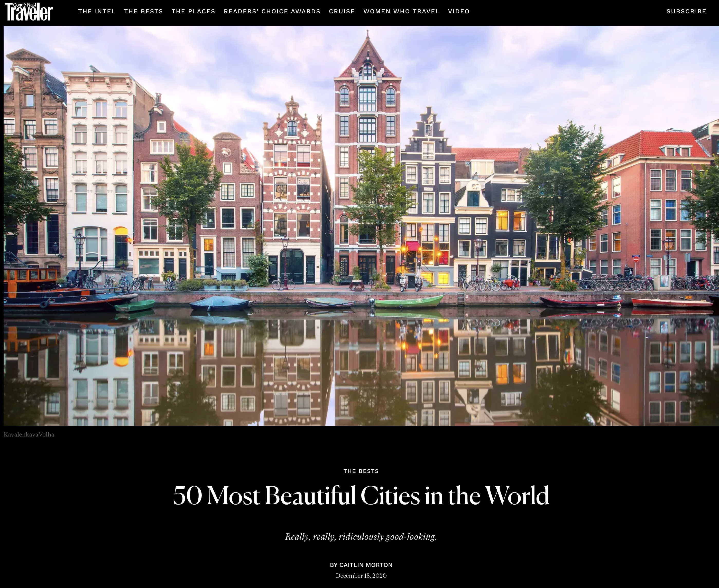The image size is (719, 588).
Task: Go to The Places section
Action: (x=193, y=12)
